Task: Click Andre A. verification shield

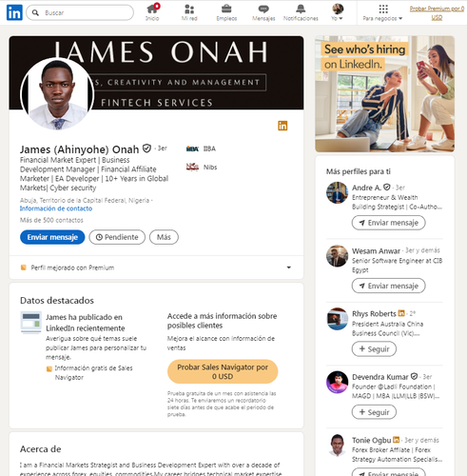Action: coord(386,188)
